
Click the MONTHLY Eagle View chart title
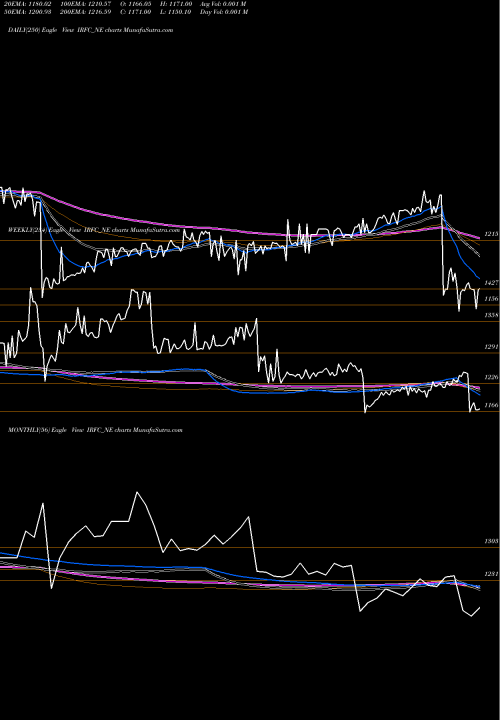(96, 430)
